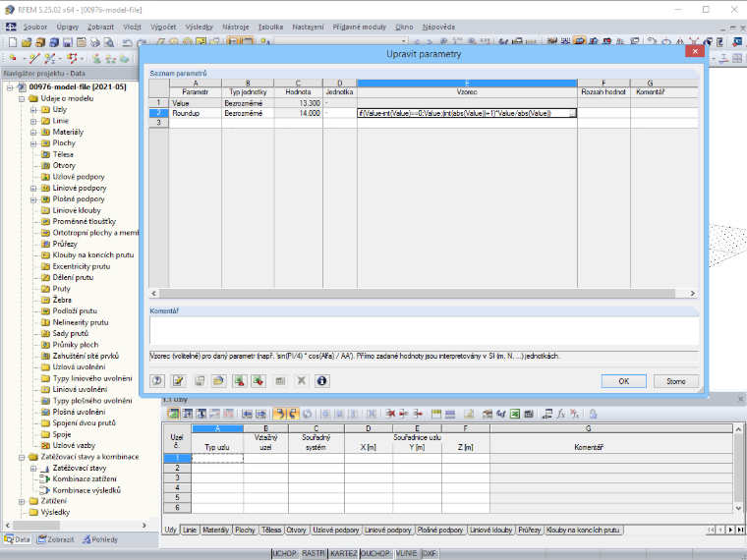Screen dimensions: 747x560
Task: Toggle OUCHOP in status bar
Action: click(374, 553)
